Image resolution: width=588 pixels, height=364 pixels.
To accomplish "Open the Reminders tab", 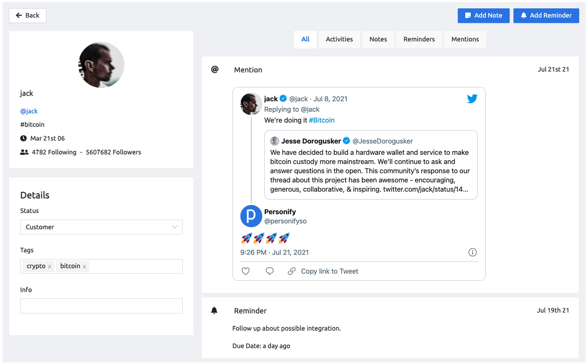I will (419, 39).
